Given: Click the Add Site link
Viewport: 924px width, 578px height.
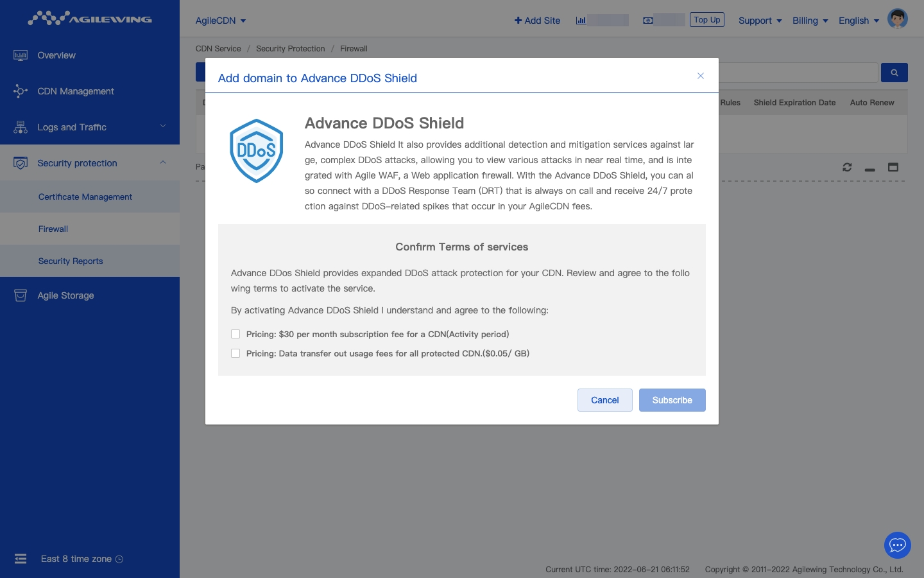Looking at the screenshot, I should point(538,21).
